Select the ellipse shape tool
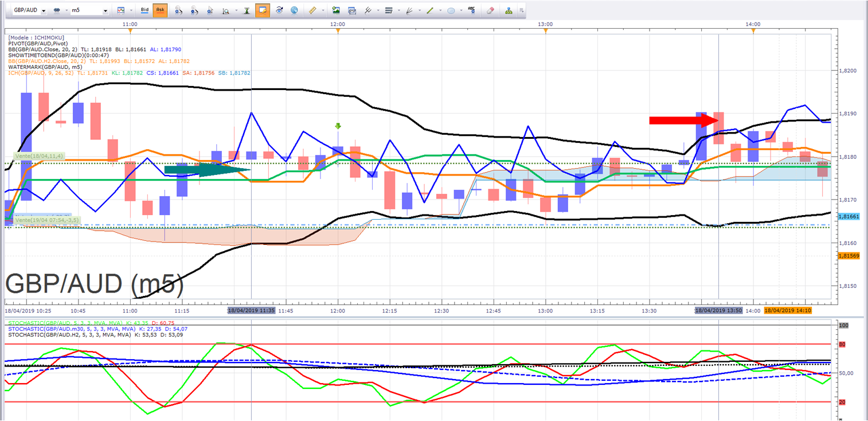Image resolution: width=868 pixels, height=421 pixels. pos(451,10)
